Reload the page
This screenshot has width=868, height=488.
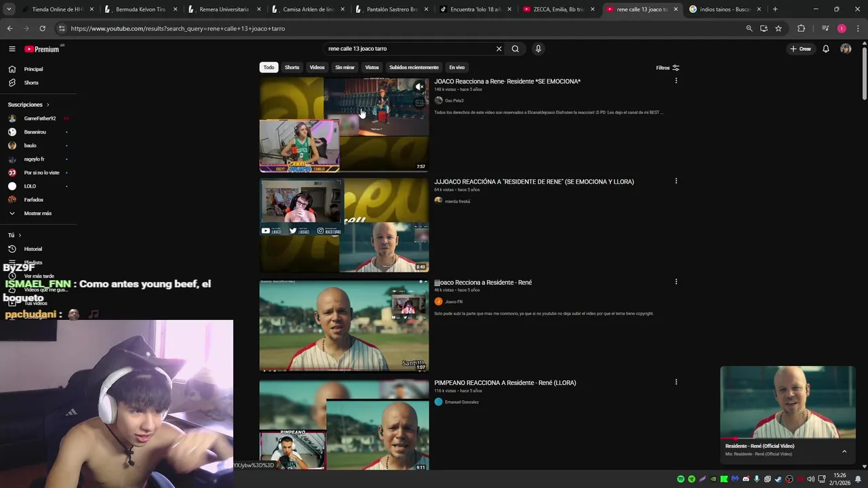pos(42,28)
